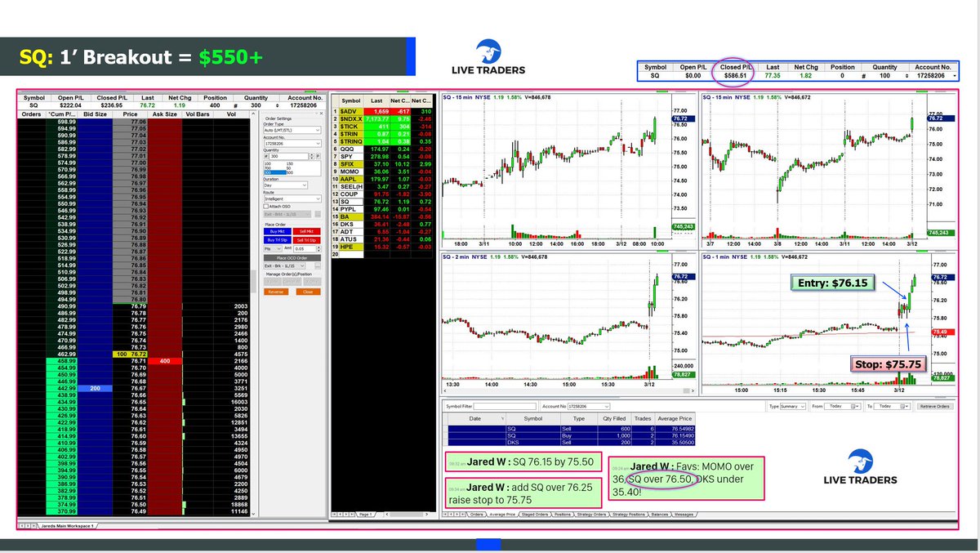
Task: Click the up arrow on the Amt spinner
Action: tap(318, 248)
